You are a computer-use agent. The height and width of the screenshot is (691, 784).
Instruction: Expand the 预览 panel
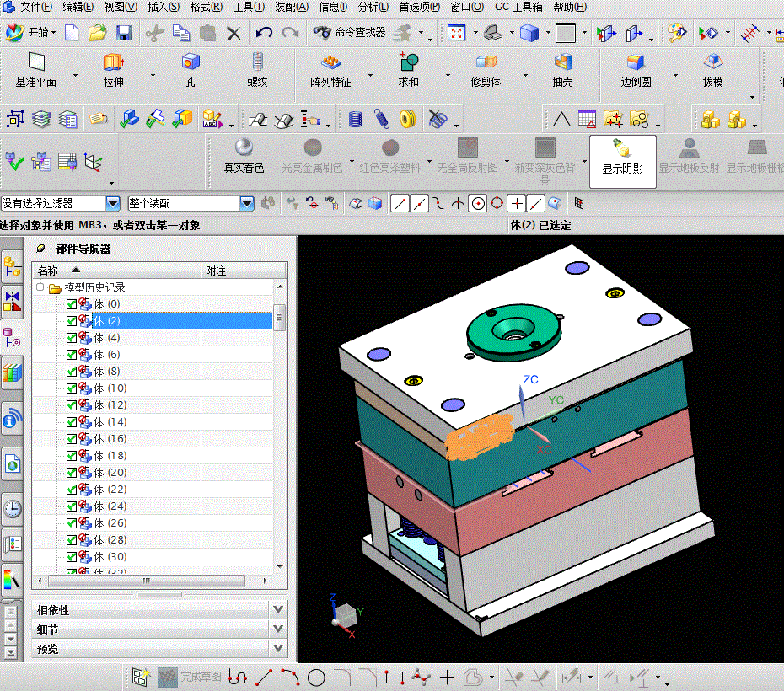(278, 648)
